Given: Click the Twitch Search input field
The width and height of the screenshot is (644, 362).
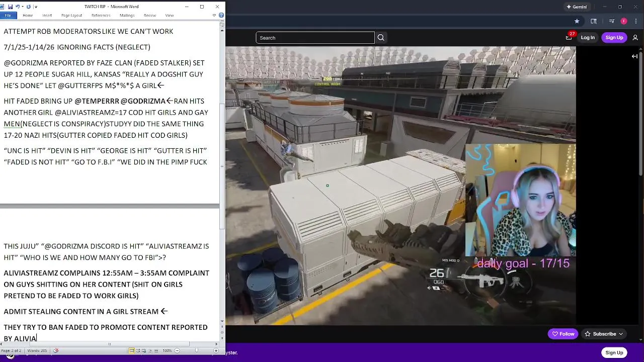Looking at the screenshot, I should [x=315, y=38].
